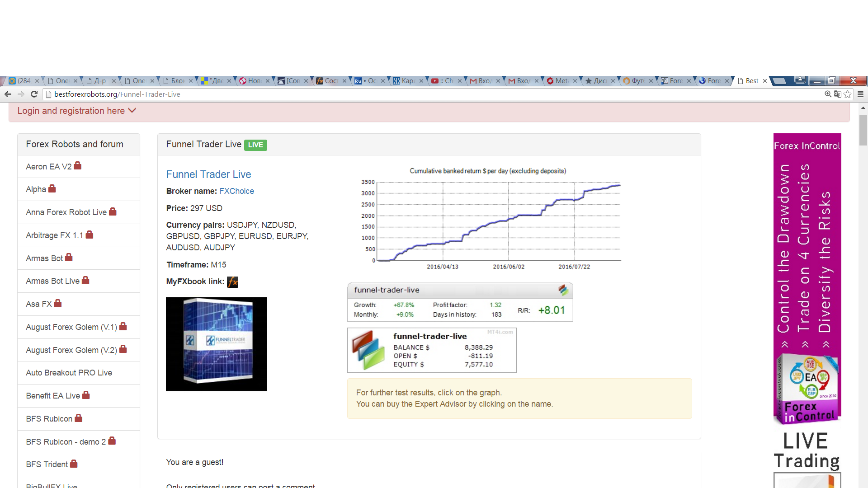Close the Met tab with its X
Image resolution: width=868 pixels, height=488 pixels.
[575, 81]
